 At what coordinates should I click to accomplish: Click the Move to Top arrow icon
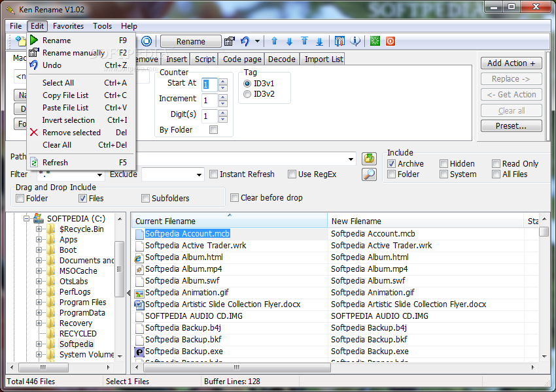(304, 41)
